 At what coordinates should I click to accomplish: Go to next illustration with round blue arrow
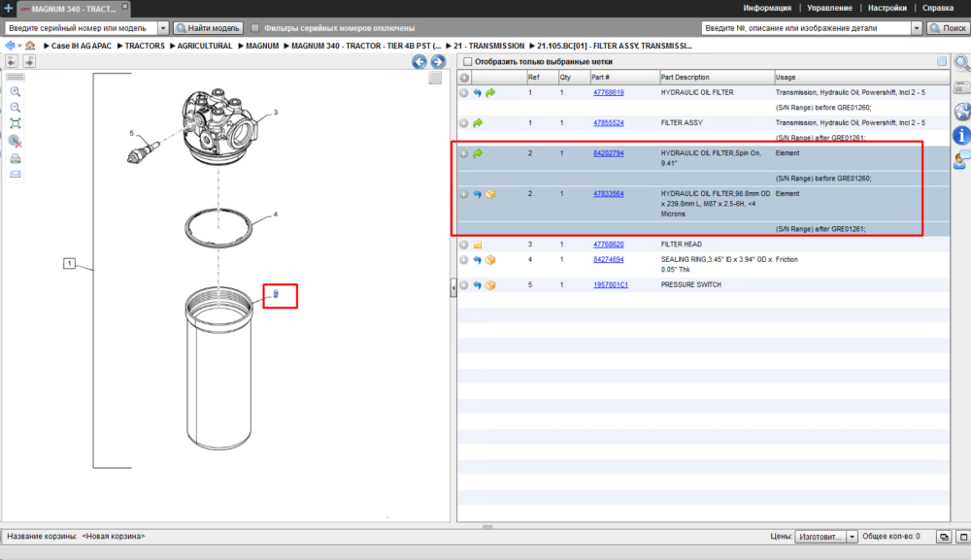438,61
